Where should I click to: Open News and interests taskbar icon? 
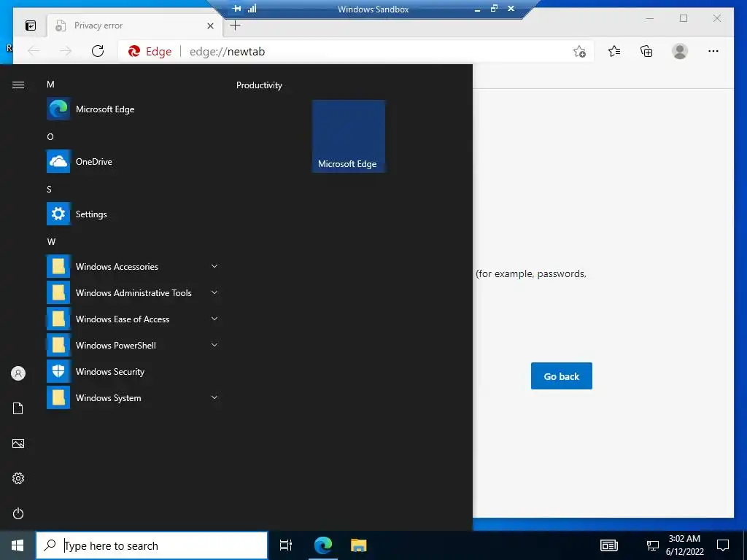(x=609, y=545)
